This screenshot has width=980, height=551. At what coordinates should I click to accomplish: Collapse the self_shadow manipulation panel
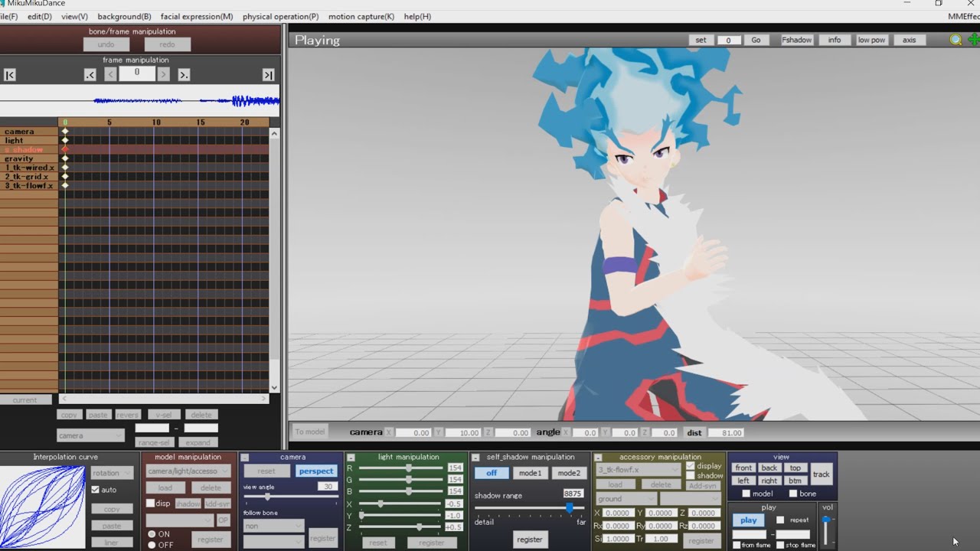pyautogui.click(x=475, y=458)
